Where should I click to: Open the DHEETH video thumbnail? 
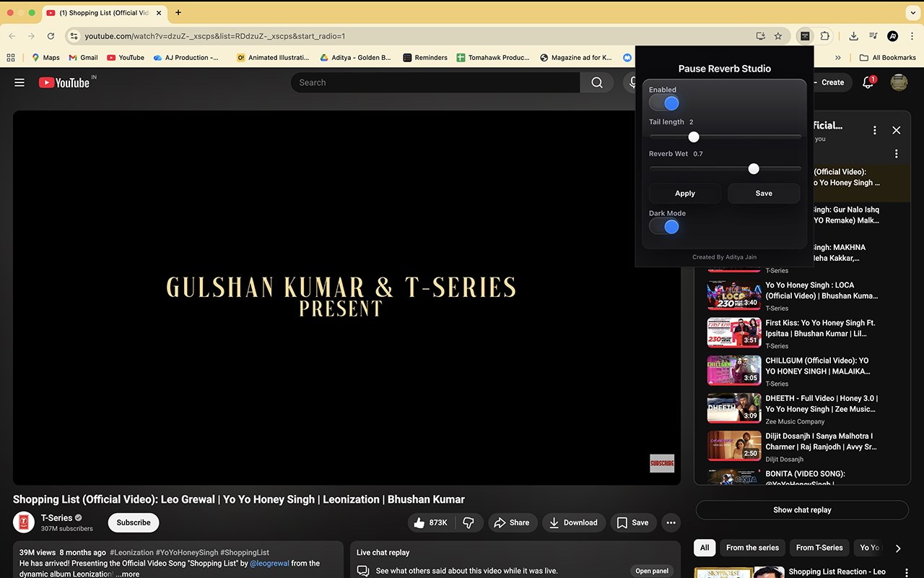tap(734, 407)
